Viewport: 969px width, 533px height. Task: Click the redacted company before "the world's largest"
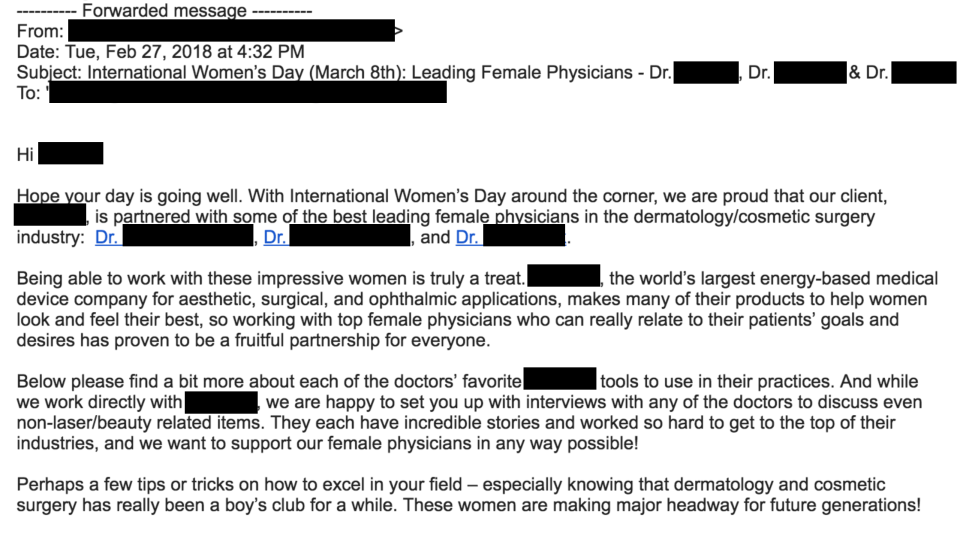point(563,278)
